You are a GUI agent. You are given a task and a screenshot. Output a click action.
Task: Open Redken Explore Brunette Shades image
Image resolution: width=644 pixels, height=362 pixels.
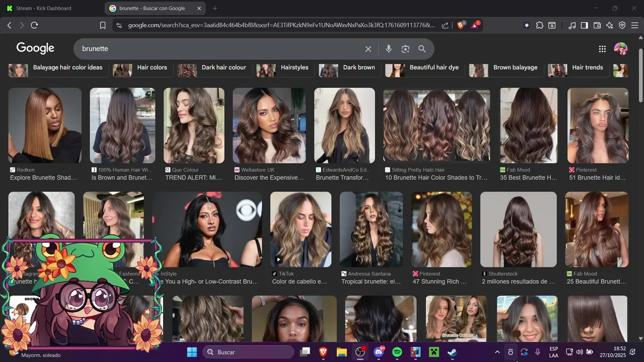[x=45, y=125]
